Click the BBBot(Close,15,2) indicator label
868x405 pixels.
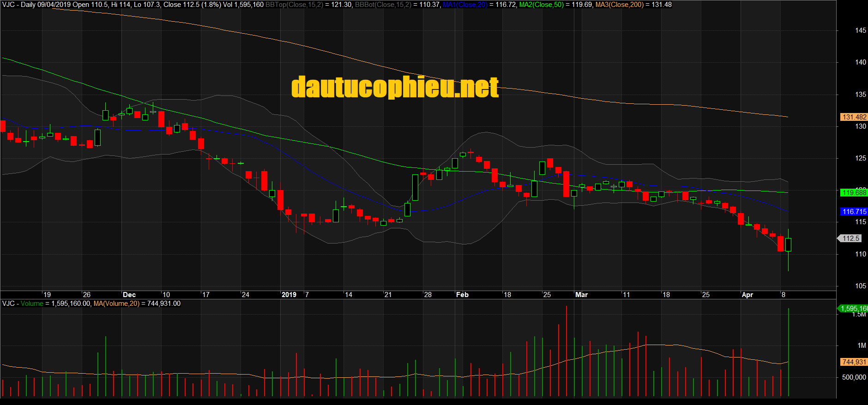pos(383,5)
